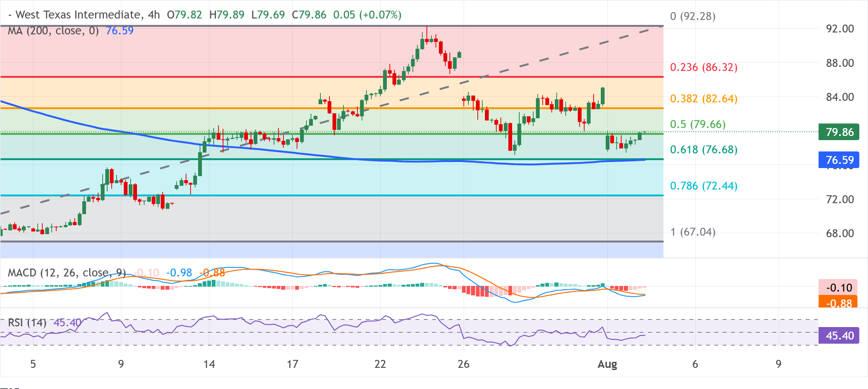
Task: Click the MA (200, close, 0) legend
Action: (x=53, y=31)
